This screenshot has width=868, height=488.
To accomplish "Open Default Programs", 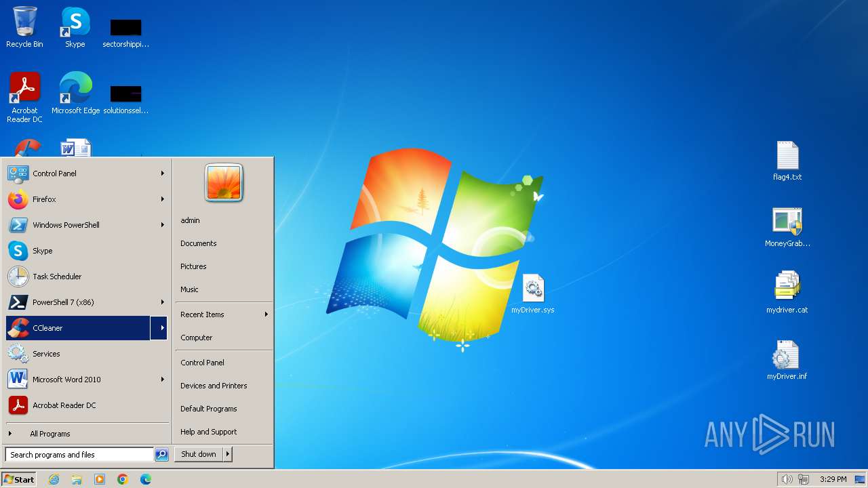I will point(224,409).
